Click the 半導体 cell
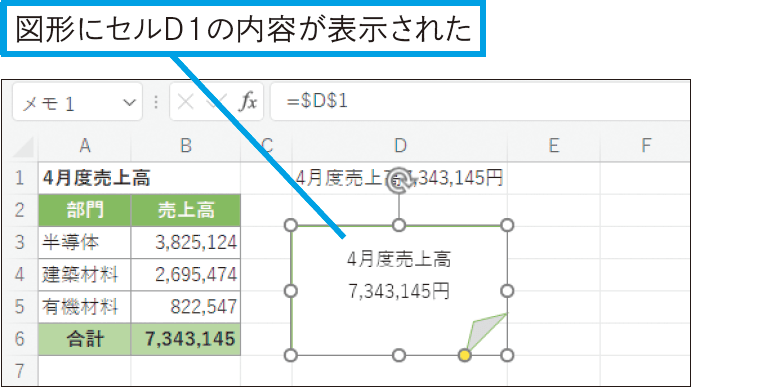The height and width of the screenshot is (387, 783). click(x=85, y=242)
